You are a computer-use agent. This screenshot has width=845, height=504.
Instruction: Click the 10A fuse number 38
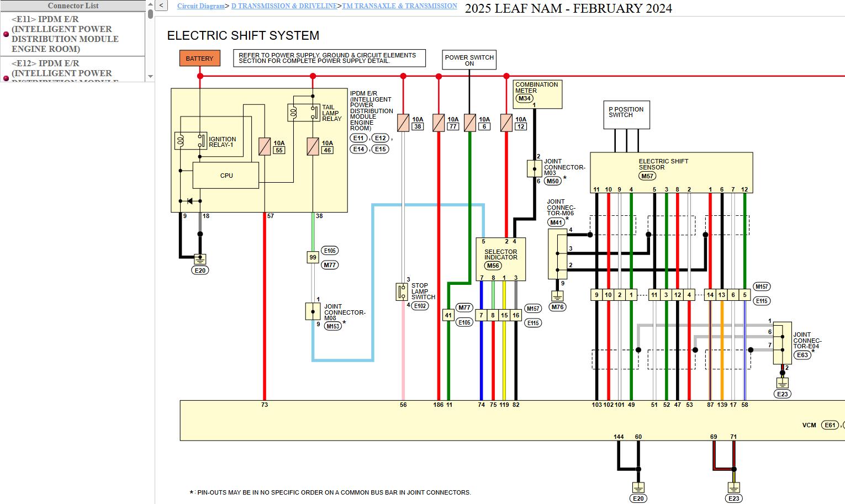[403, 123]
